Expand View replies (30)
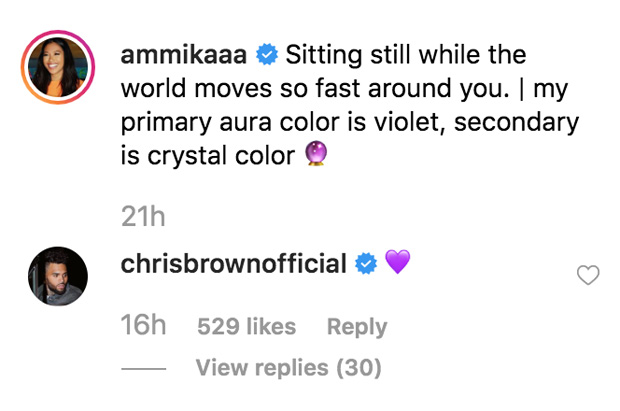Viewport: 620px width, 411px height. 288,368
